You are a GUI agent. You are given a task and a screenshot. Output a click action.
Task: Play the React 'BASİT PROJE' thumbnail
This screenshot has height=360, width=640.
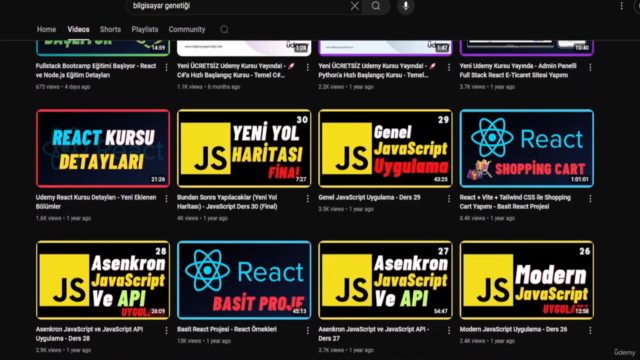coord(244,280)
